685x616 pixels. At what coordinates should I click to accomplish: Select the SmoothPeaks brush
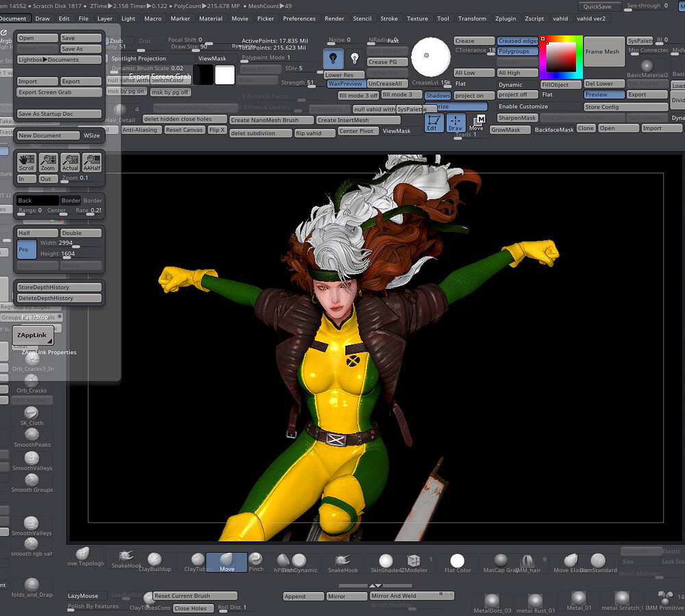(32, 437)
